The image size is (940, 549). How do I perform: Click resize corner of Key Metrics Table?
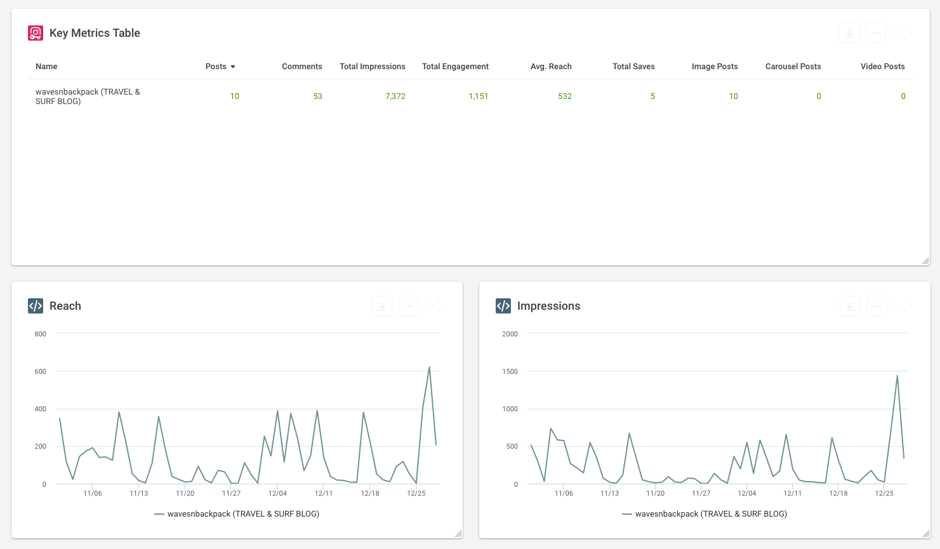coord(926,261)
